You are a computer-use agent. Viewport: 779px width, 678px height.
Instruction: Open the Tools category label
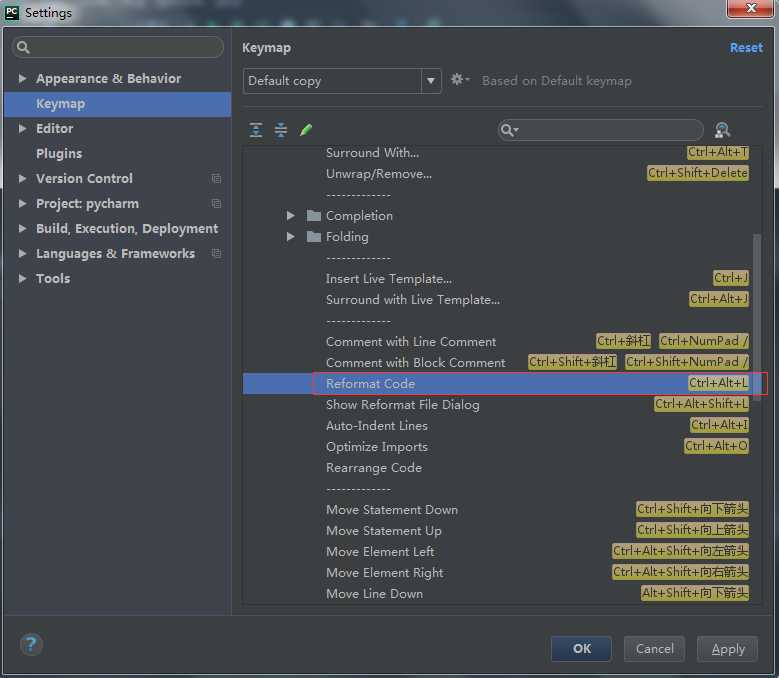point(53,278)
